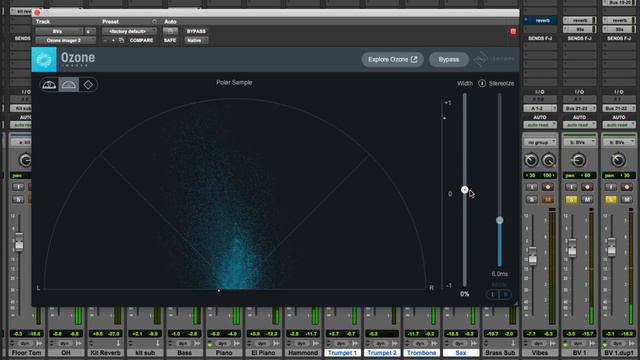Viewport: 640px width, 360px height.
Task: Open auto read dropdown on BV 1.dup1
Action: coord(619,124)
